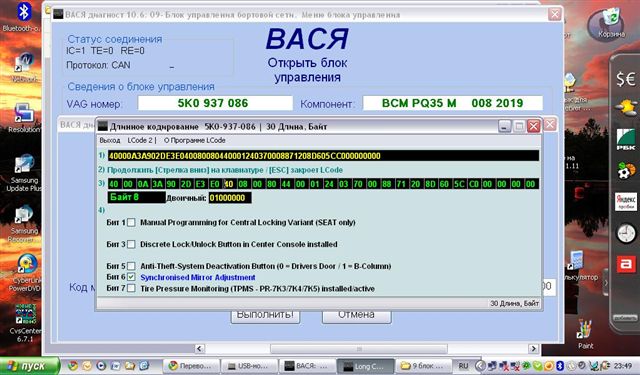
Task: Open the Bluetooth desktop icon
Action: (23, 17)
